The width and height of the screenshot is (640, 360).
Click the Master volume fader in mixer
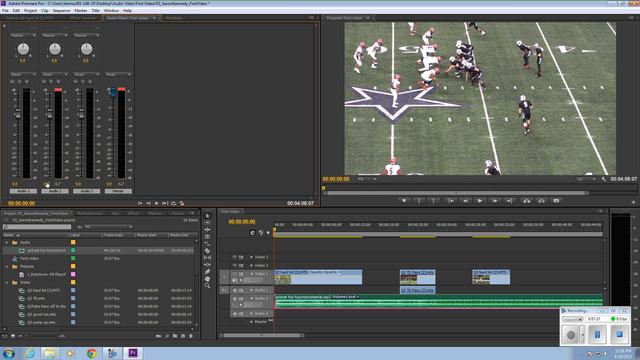113,93
